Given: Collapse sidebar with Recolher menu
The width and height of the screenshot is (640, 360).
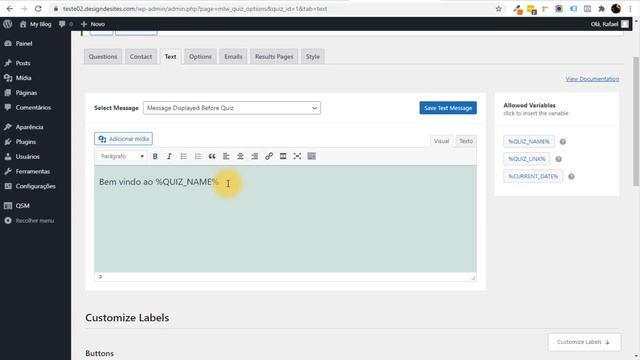Looking at the screenshot, I should [36, 221].
